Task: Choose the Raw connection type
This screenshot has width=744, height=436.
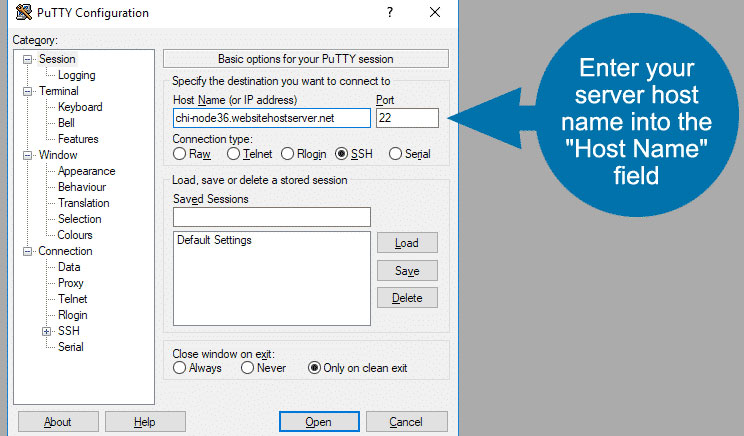Action: click(179, 154)
